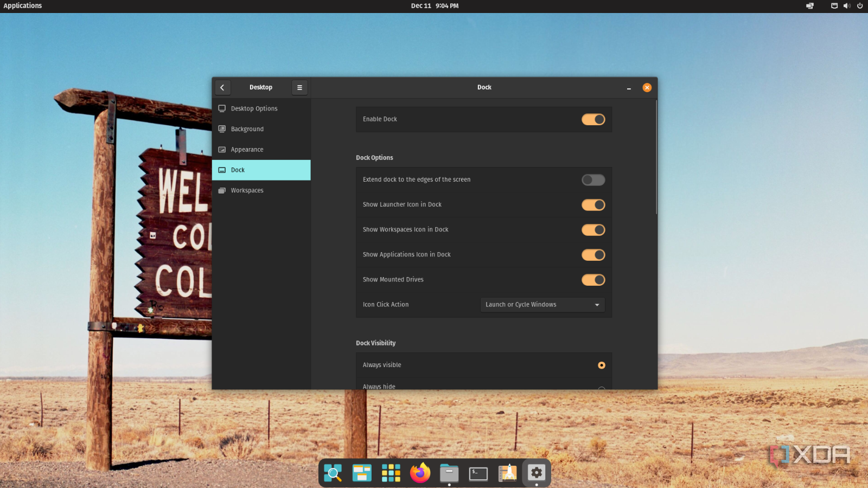This screenshot has height=488, width=868.
Task: Launch the Terminal from the dock
Action: 478,473
